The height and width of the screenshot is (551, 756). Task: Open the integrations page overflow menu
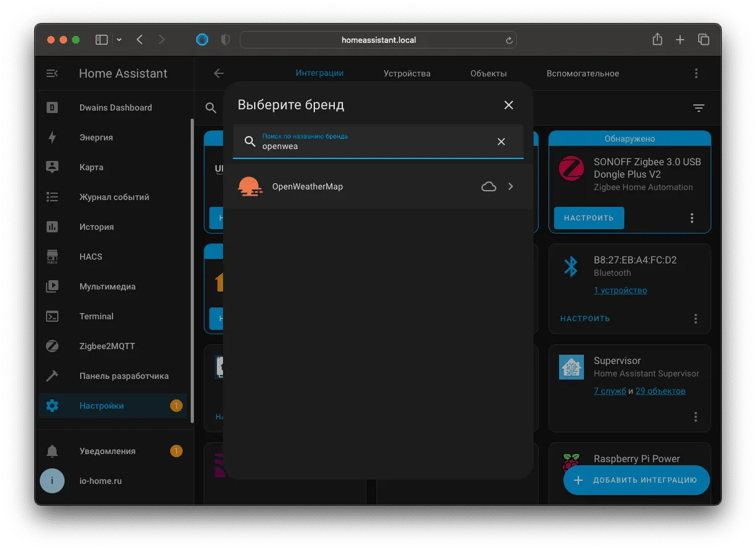click(696, 73)
